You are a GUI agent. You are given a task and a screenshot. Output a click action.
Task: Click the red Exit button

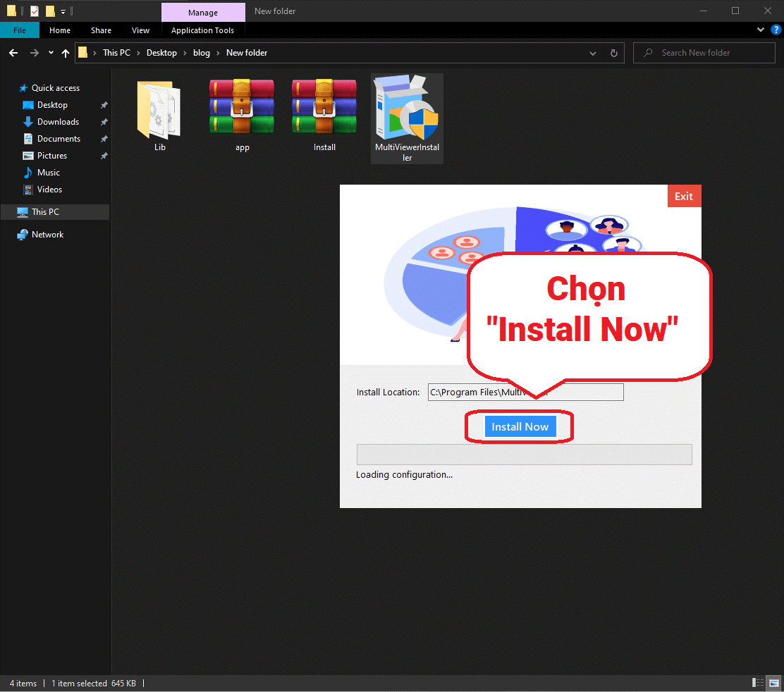[x=684, y=197]
